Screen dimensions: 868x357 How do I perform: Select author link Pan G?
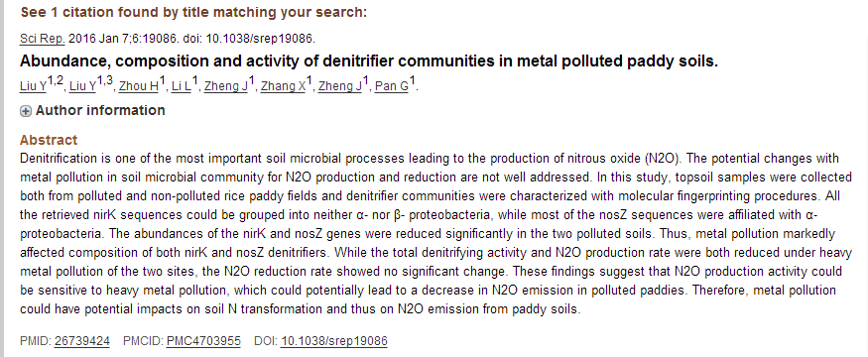click(392, 86)
